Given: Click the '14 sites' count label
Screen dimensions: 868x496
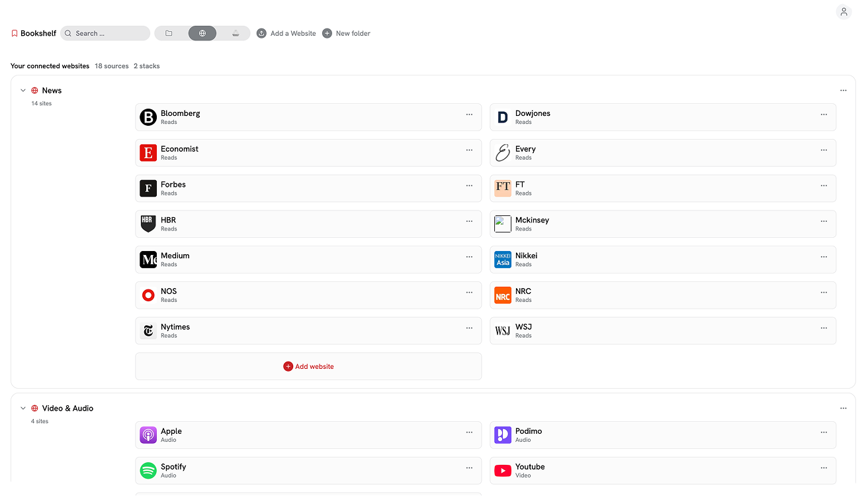Looking at the screenshot, I should click(42, 103).
